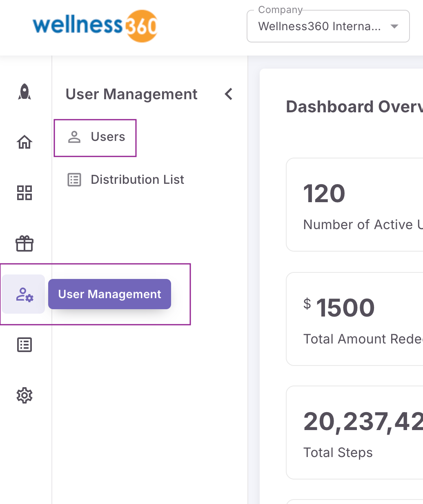423x504 pixels.
Task: Open the gift rewards icon in sidebar
Action: point(24,243)
